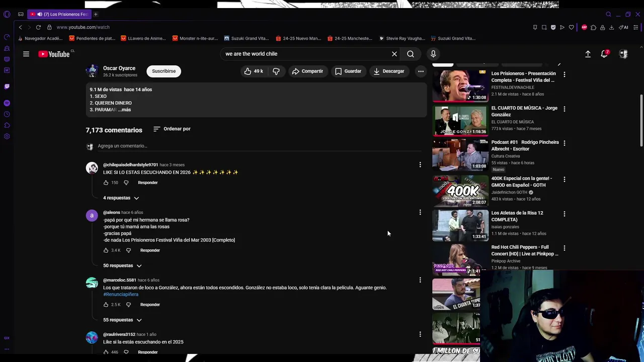This screenshot has height=362, width=644.
Task: Click the Compartir share button
Action: point(307,71)
